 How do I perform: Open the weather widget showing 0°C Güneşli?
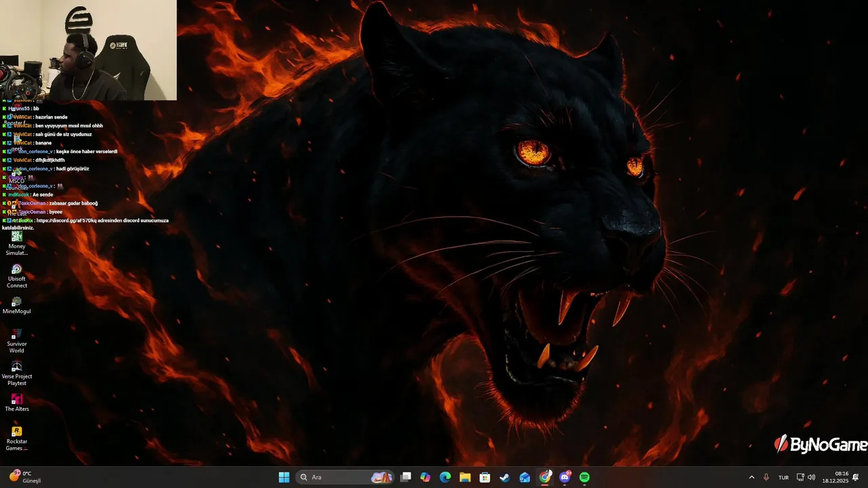coord(26,477)
